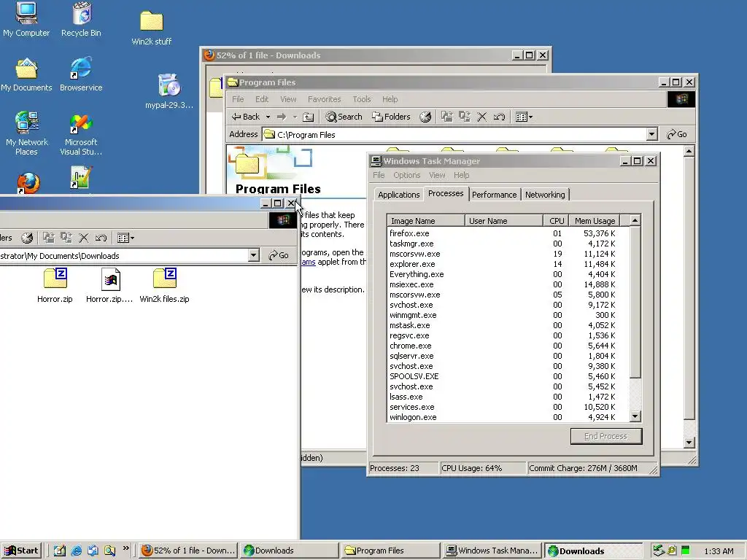
Task: Select the Firefox desktop shortcut
Action: click(x=28, y=183)
